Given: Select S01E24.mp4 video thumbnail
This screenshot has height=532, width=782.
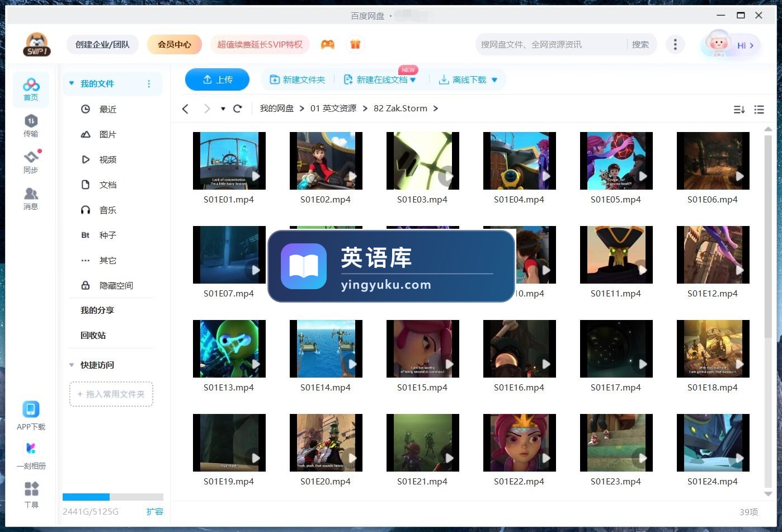Looking at the screenshot, I should click(x=713, y=442).
